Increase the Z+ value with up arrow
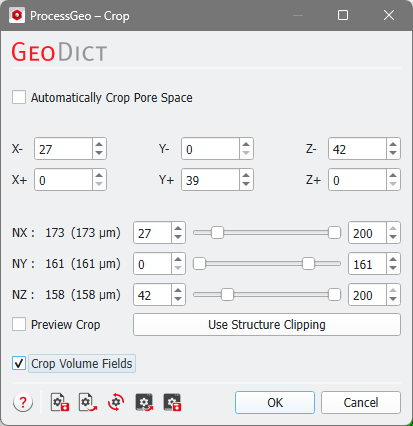The image size is (413, 426). tap(393, 175)
